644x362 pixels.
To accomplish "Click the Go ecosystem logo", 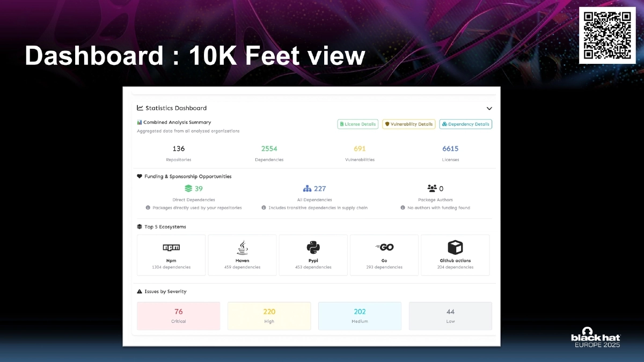I will (x=384, y=247).
